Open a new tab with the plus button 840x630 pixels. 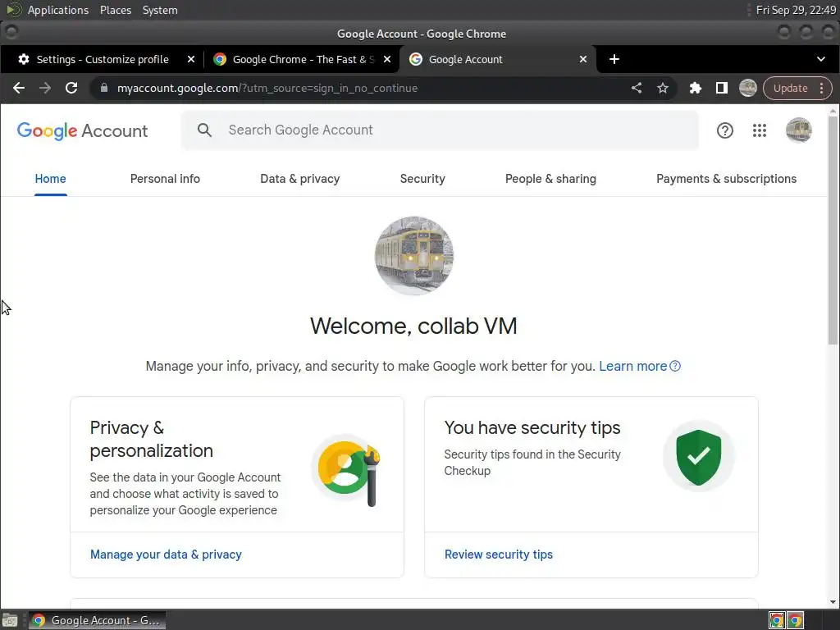tap(614, 59)
